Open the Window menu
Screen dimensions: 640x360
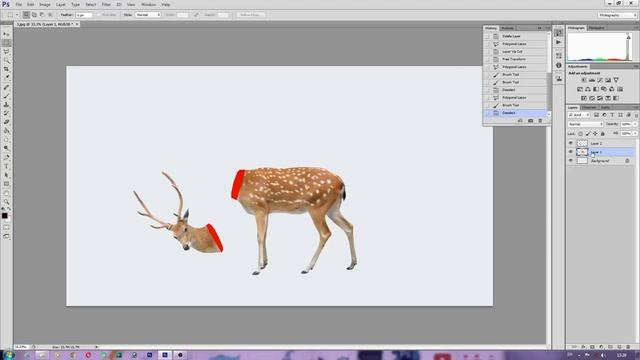click(x=148, y=4)
